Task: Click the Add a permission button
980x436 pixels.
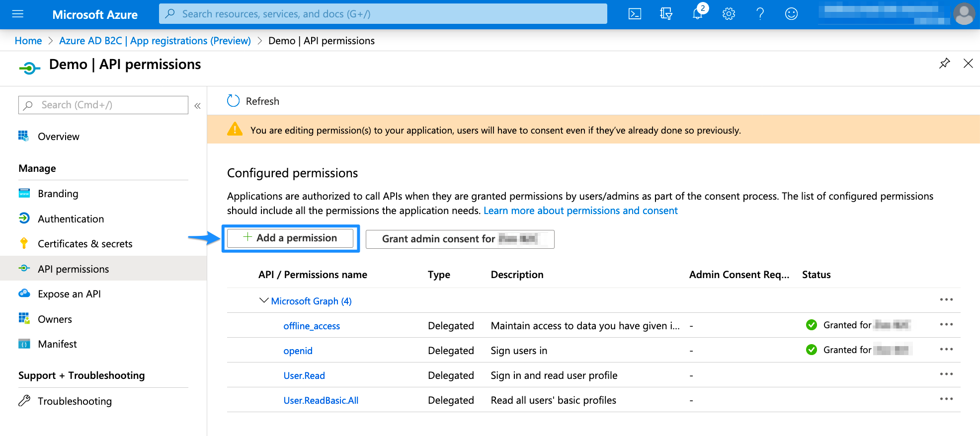Action: [x=290, y=238]
